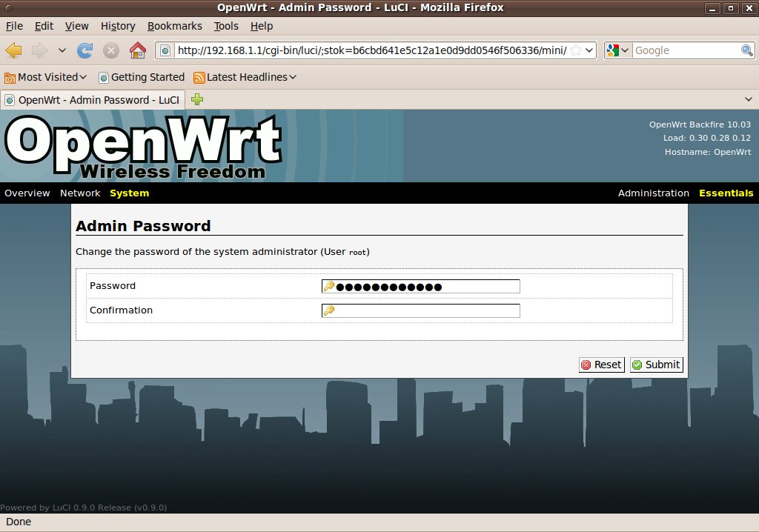Click the Stop loading icon
759x532 pixels.
pyautogui.click(x=111, y=50)
